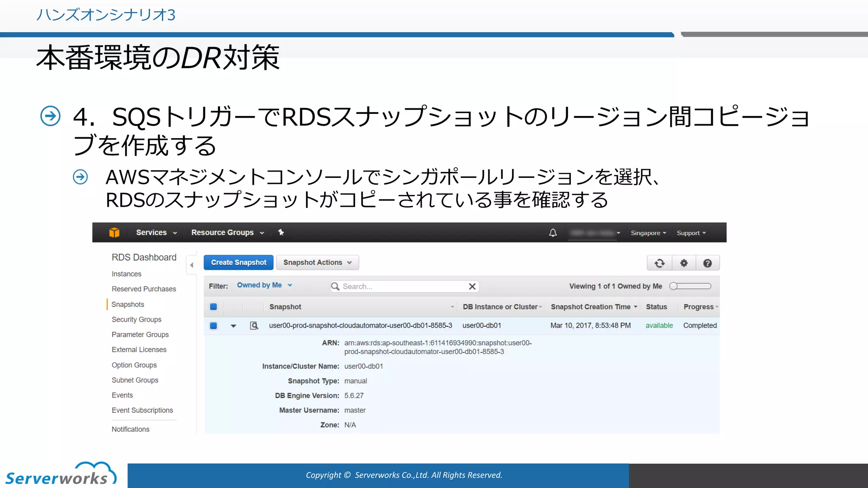868x488 pixels.
Task: Clear the search field with the X icon
Action: 472,286
